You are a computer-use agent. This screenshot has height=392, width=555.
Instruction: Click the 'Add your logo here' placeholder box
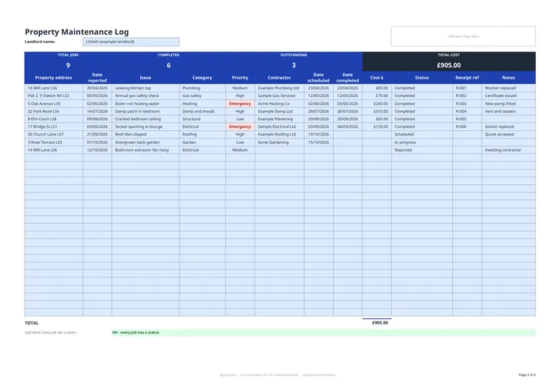click(x=463, y=36)
